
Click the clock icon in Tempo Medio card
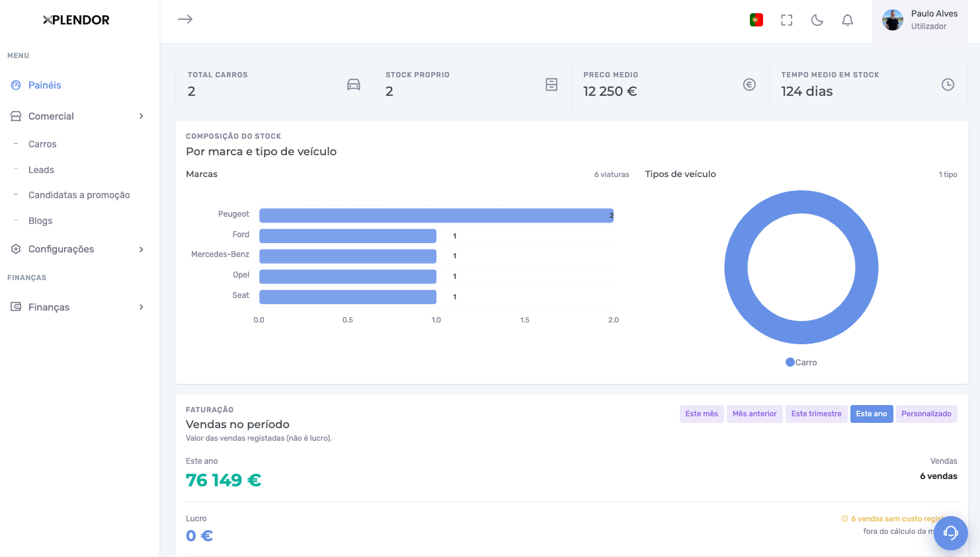948,85
